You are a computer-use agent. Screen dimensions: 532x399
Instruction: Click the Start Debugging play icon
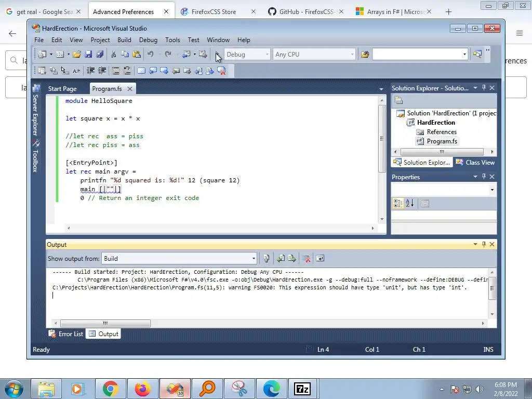point(217,54)
